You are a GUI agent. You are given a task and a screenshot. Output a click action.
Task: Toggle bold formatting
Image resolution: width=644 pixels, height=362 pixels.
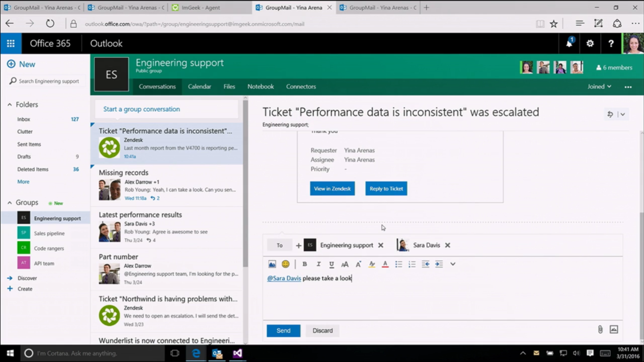pyautogui.click(x=305, y=264)
